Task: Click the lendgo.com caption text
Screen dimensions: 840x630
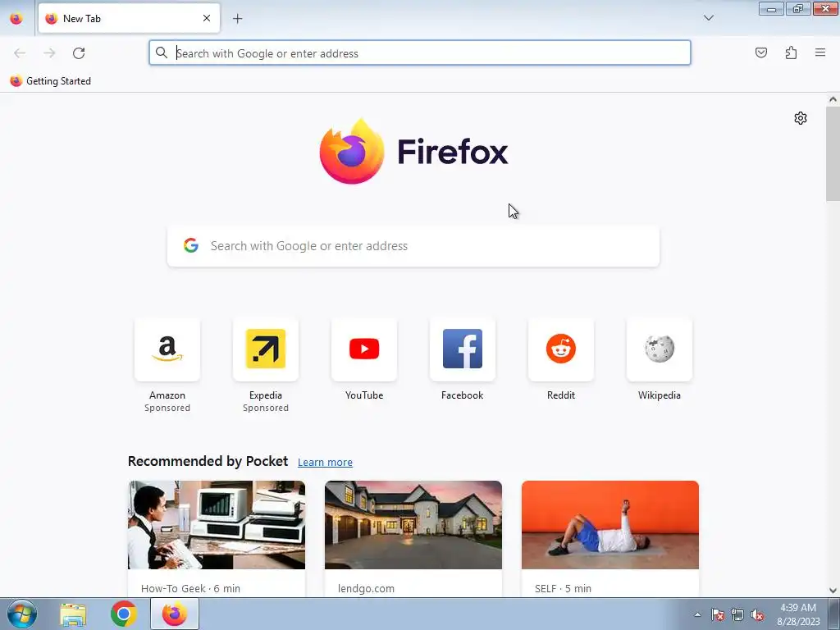Action: [x=366, y=588]
